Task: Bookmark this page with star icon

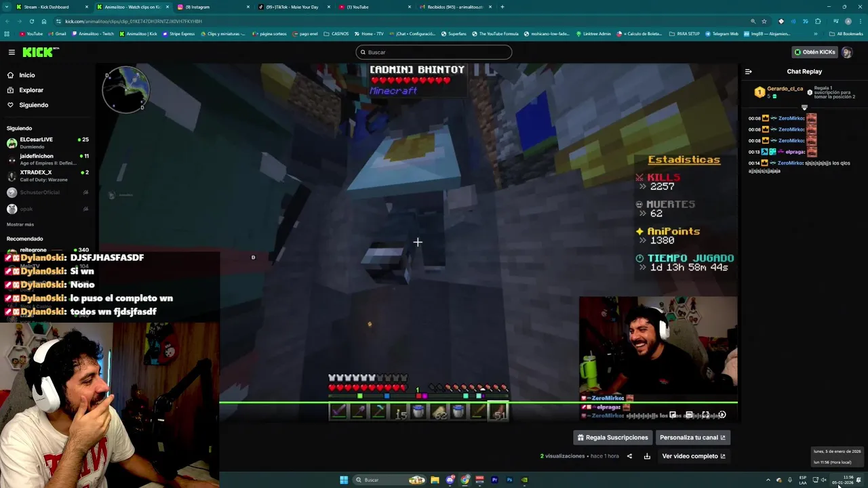Action: click(x=764, y=21)
